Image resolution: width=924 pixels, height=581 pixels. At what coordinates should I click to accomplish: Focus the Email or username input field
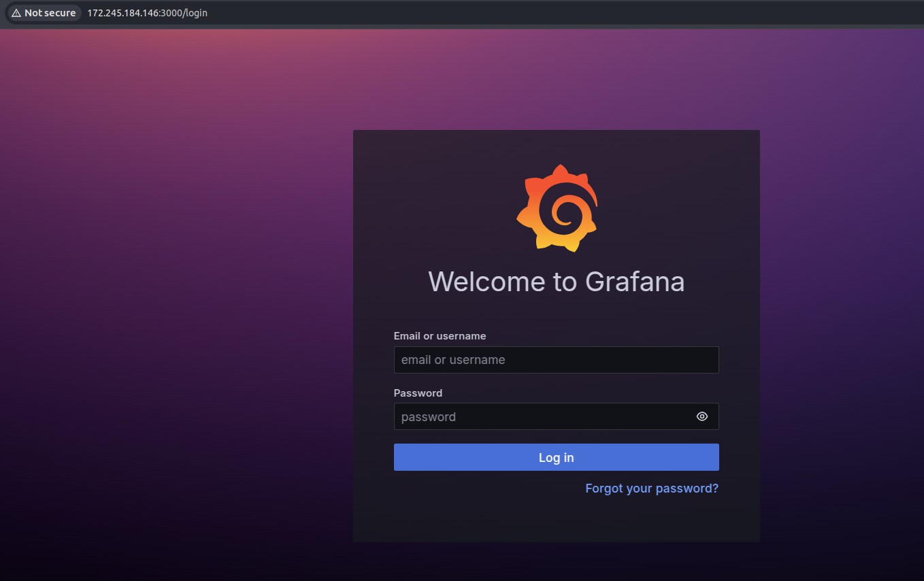point(556,360)
